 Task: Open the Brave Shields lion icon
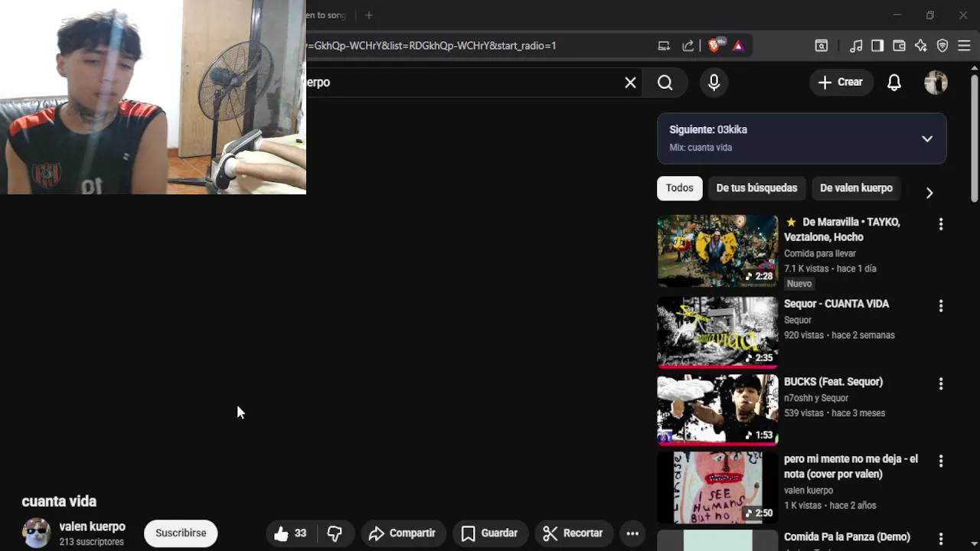[714, 46]
